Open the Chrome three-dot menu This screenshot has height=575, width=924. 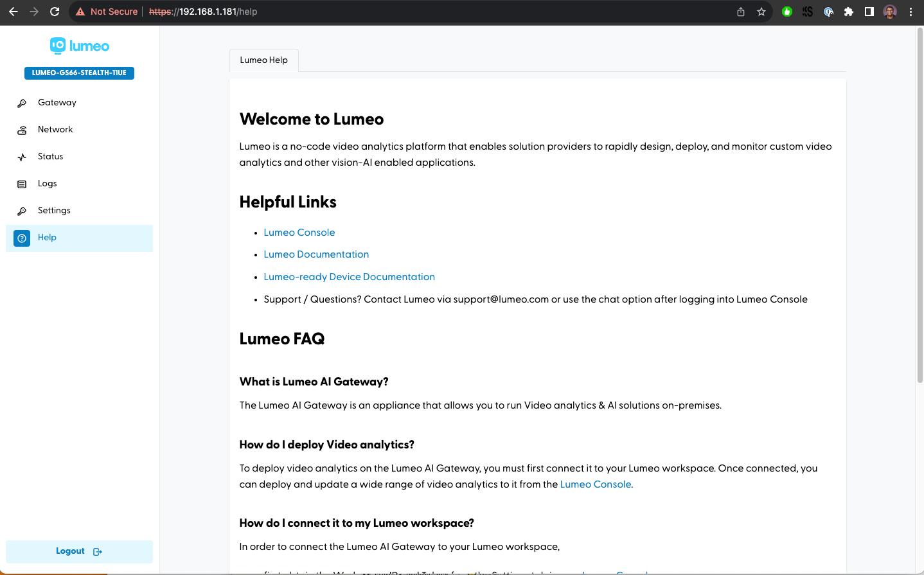click(911, 12)
